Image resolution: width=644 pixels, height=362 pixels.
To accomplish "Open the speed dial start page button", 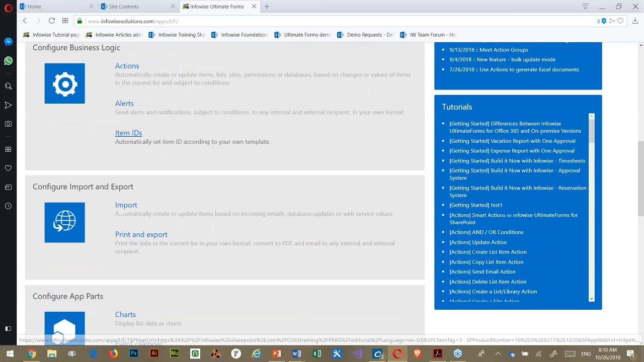I will click(65, 21).
